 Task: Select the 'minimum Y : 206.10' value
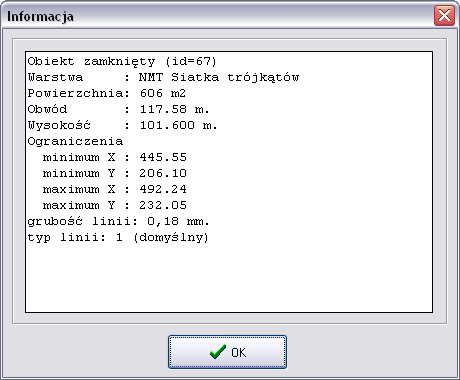pos(115,173)
